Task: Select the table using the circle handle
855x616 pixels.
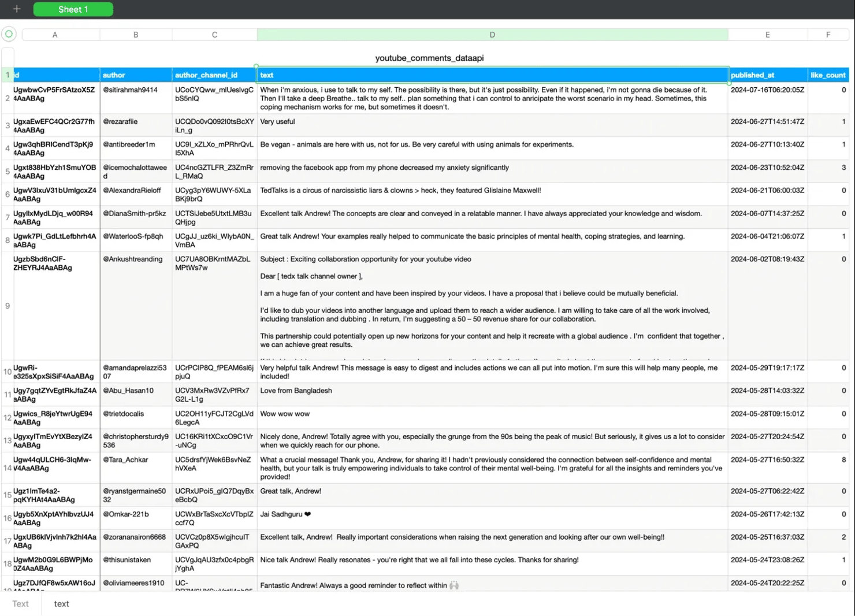Action: tap(9, 34)
